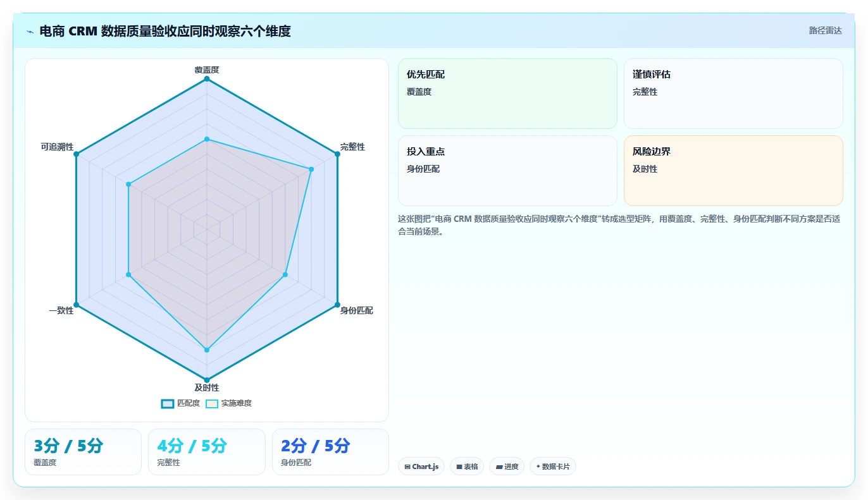Screen dimensions: 868x500
Task: Click the 匹配度 legend color box
Action: (168, 404)
